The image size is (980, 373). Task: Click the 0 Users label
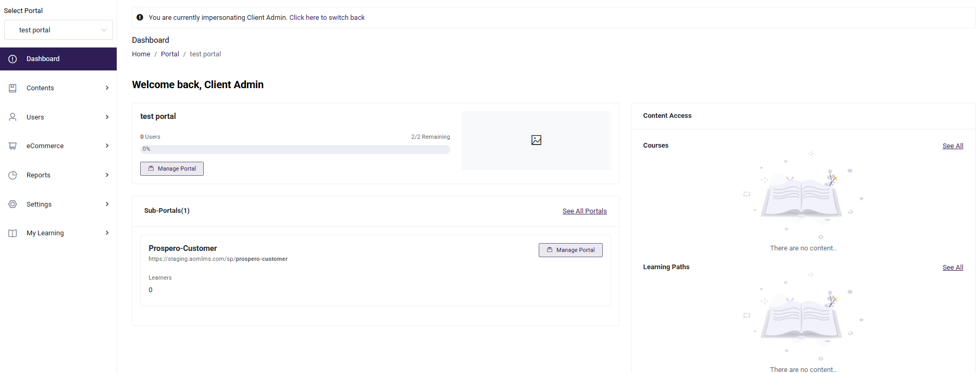(150, 137)
